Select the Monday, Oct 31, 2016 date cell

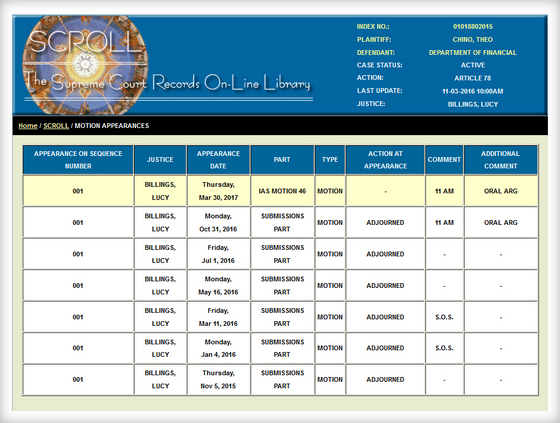pyautogui.click(x=218, y=222)
